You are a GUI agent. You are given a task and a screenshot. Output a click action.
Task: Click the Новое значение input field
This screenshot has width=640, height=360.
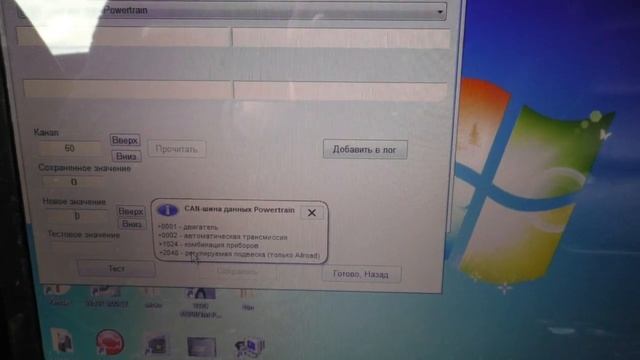77,216
